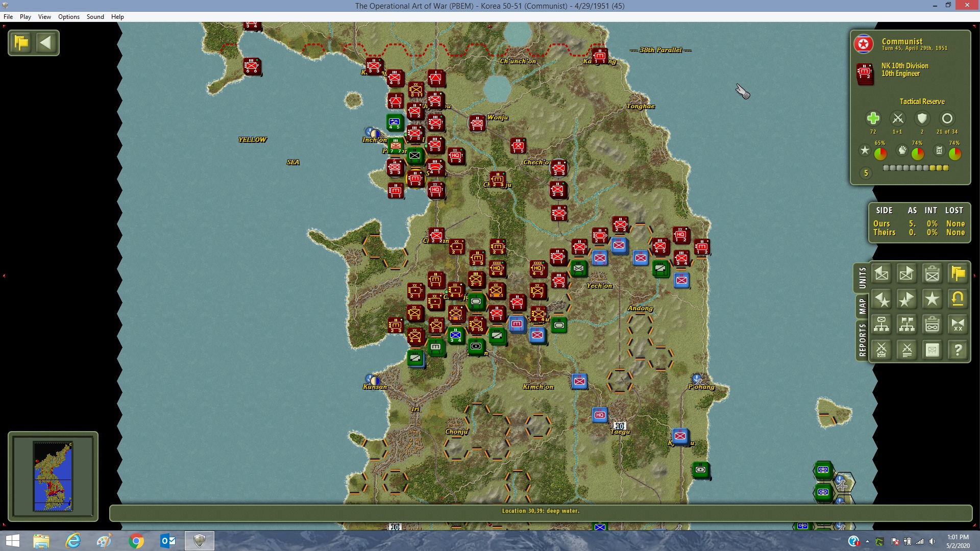The width and height of the screenshot is (980, 551).
Task: Select the blue HQ unit near Taegu
Action: tap(600, 415)
